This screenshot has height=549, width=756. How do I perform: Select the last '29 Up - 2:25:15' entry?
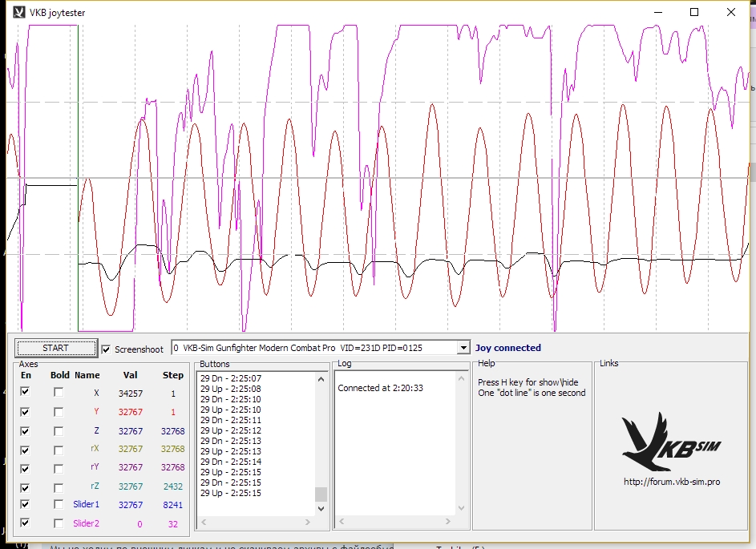pyautogui.click(x=230, y=493)
